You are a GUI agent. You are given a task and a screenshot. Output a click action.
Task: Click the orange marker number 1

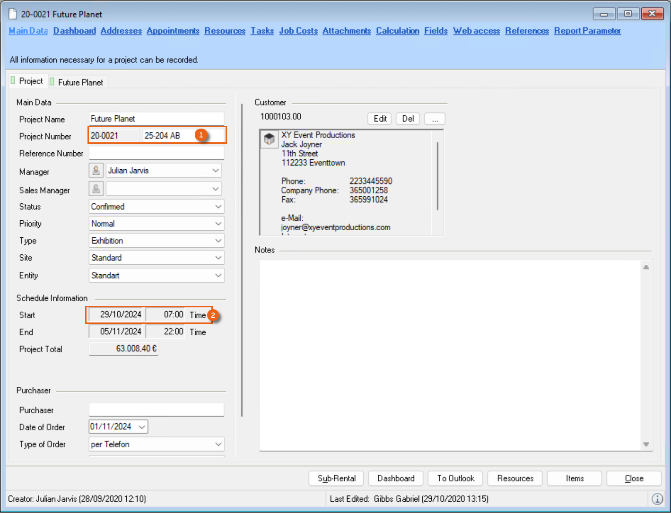[x=200, y=134]
